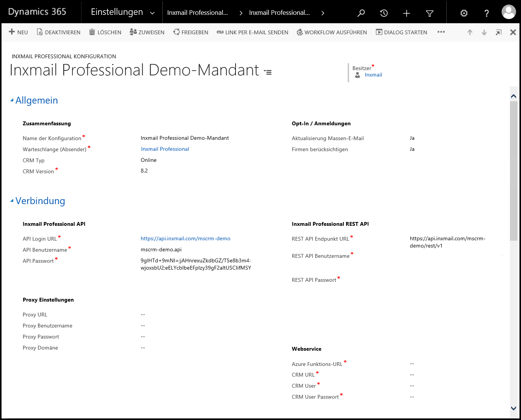Click the vertical scrollbar thumb
521x420 pixels.
point(513,171)
